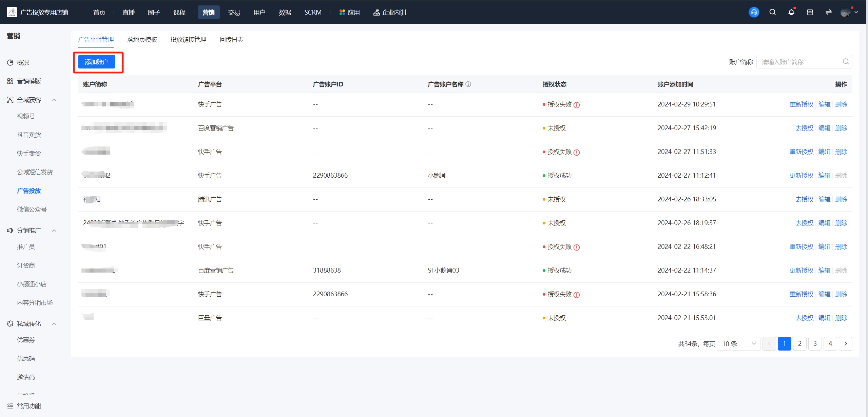Open 直播 in top navigation

pos(129,12)
